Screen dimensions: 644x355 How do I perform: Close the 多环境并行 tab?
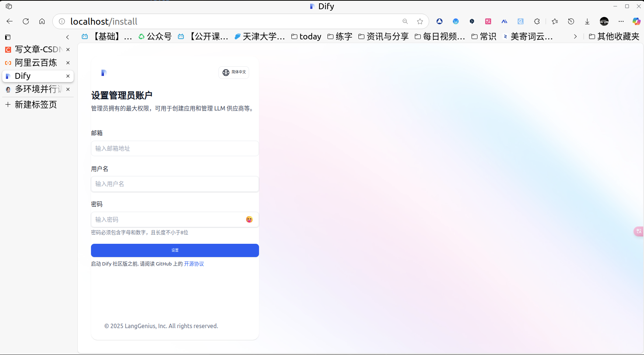coord(68,89)
